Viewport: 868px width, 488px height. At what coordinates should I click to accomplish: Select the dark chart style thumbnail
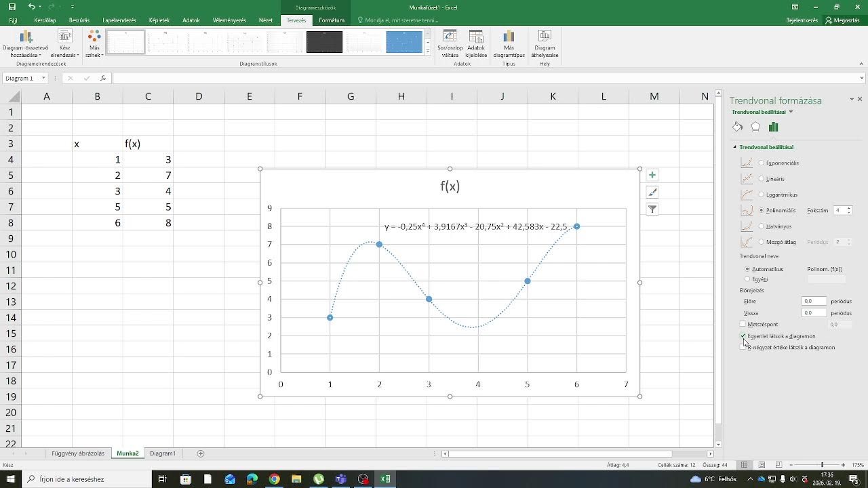pyautogui.click(x=324, y=42)
